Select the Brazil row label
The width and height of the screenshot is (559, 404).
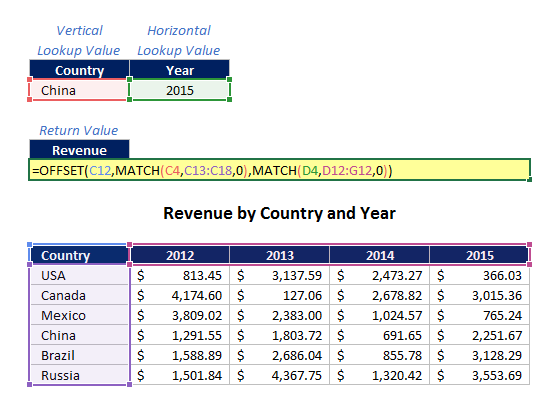coord(79,355)
